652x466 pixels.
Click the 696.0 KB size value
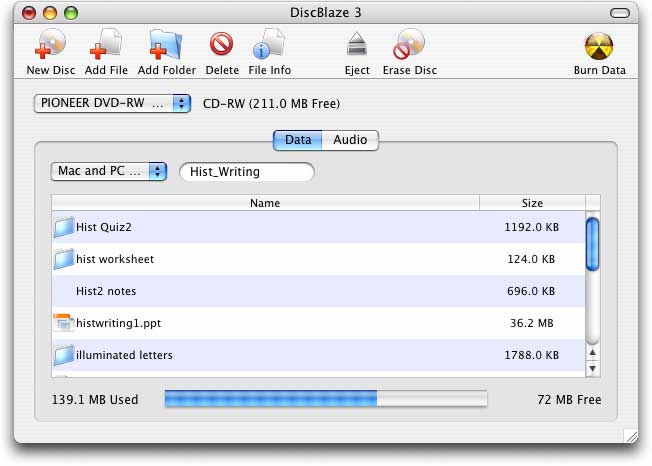point(531,291)
